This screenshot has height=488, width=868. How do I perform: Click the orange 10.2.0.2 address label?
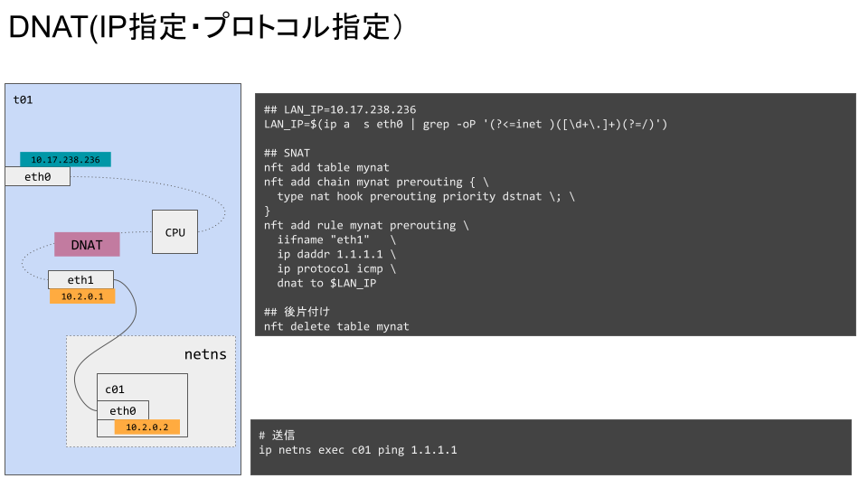pos(146,427)
